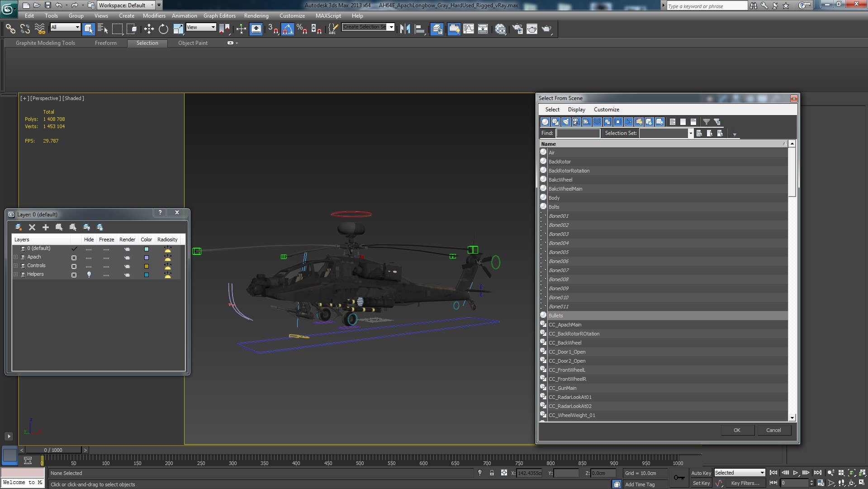Screen dimensions: 868x489
Task: Open the Modifiers menu
Action: tap(154, 15)
